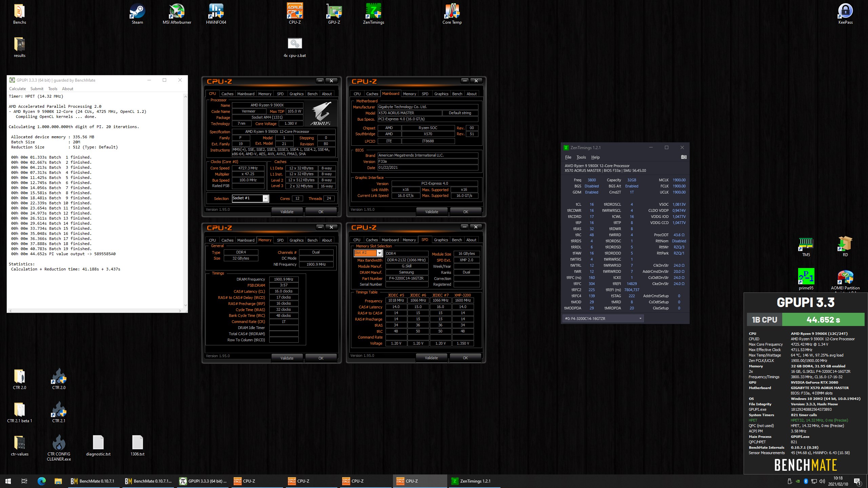Select Graphics tab in Memory window
Screen dimensions: 868x488
point(296,240)
